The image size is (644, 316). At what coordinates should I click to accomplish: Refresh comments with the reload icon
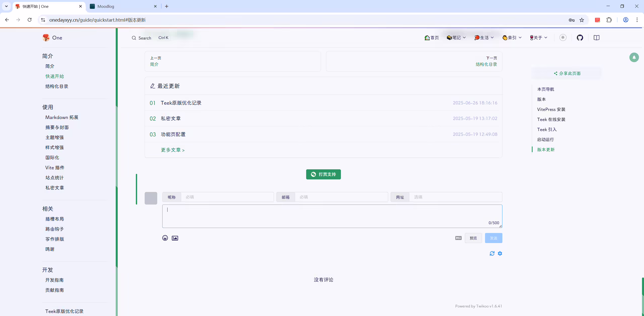[x=492, y=253]
